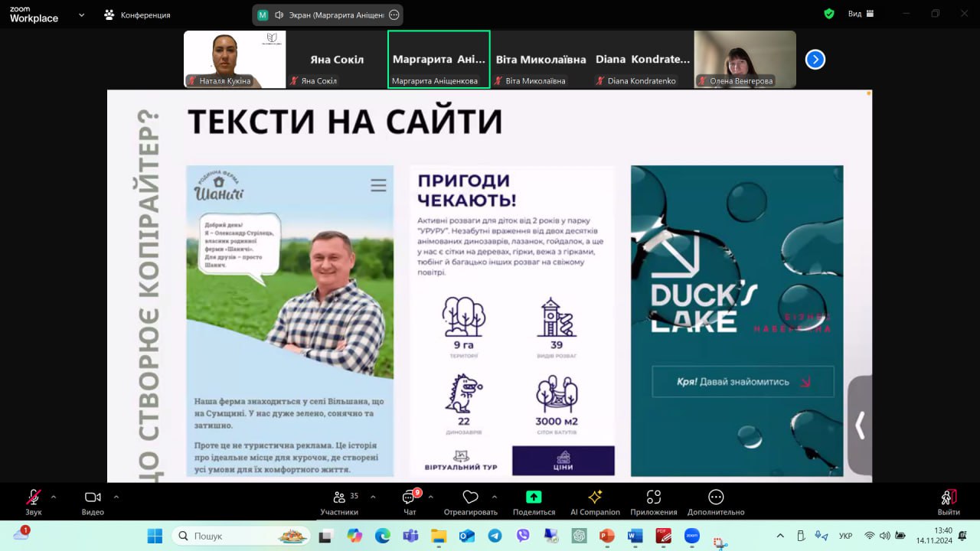Click the Windows taskbar search field
Screen dimensions: 980x551
pyautogui.click(x=240, y=536)
